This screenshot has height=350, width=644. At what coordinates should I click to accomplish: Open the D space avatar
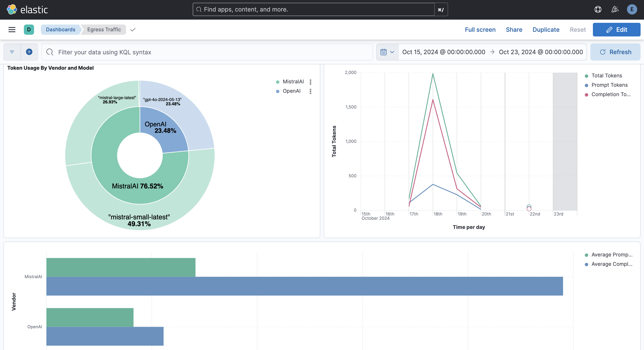[x=29, y=29]
